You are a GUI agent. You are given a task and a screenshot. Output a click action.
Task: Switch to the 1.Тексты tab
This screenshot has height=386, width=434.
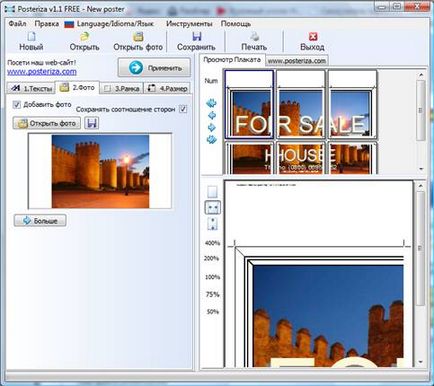(31, 88)
